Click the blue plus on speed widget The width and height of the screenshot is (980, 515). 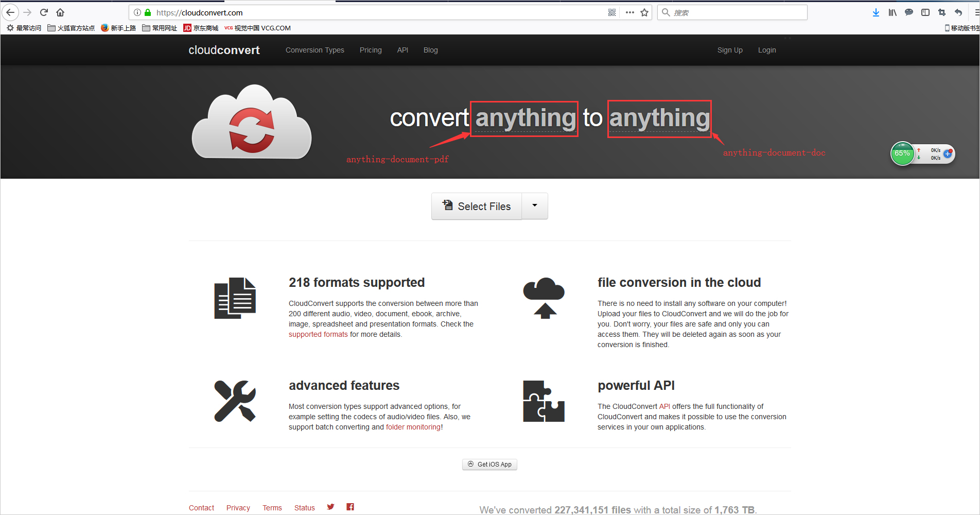click(x=948, y=153)
